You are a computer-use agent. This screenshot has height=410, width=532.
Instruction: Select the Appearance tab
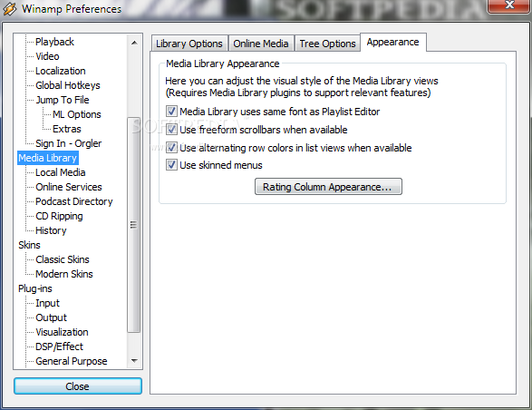[393, 42]
